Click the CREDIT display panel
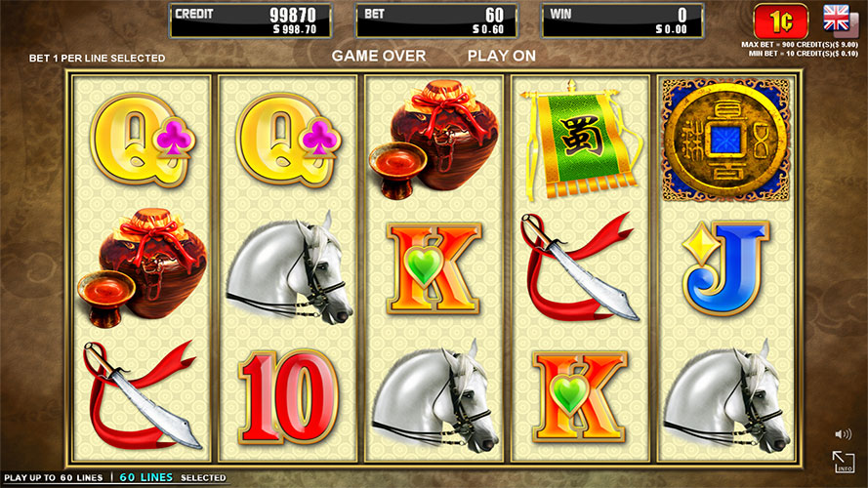 click(250, 21)
